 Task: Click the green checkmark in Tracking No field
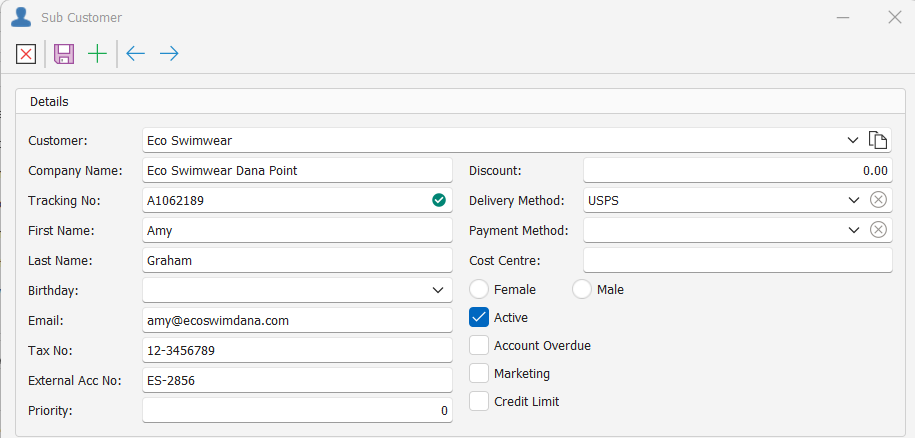tap(439, 201)
